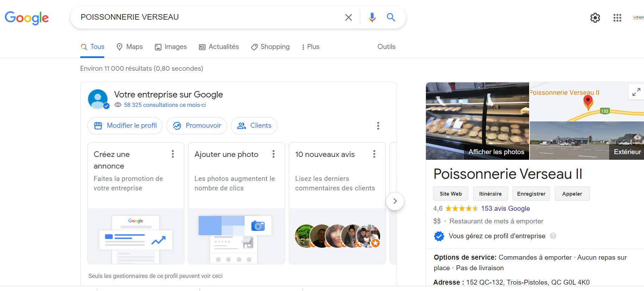Open the Clients button
The image size is (644, 291).
(x=254, y=126)
